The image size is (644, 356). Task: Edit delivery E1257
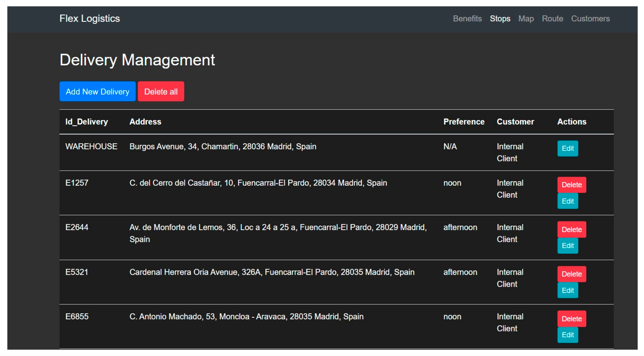click(x=567, y=201)
